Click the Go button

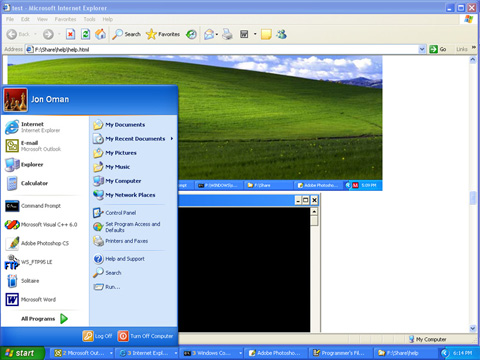(x=438, y=49)
